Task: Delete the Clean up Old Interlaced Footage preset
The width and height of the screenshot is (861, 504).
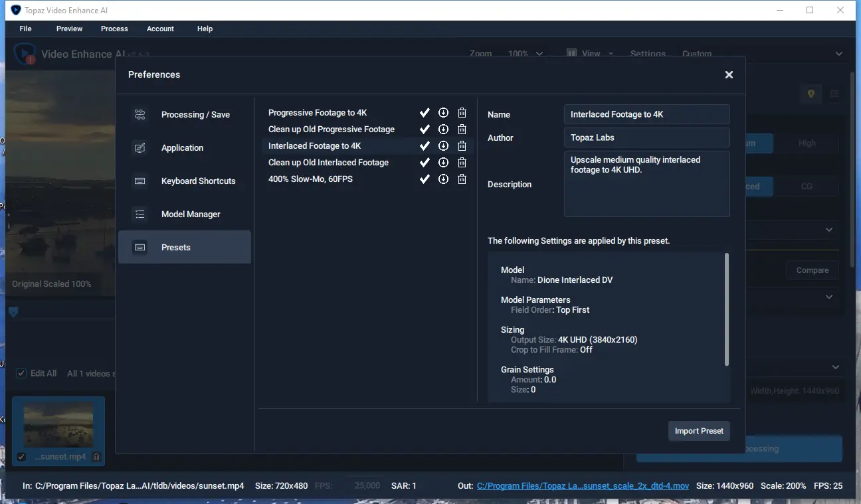Action: pyautogui.click(x=462, y=163)
